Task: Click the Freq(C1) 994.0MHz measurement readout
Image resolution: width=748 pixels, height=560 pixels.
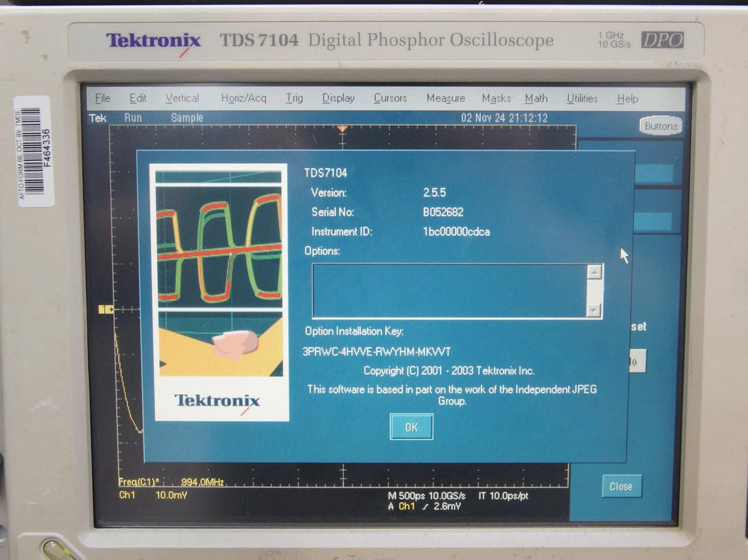Action: [x=171, y=482]
